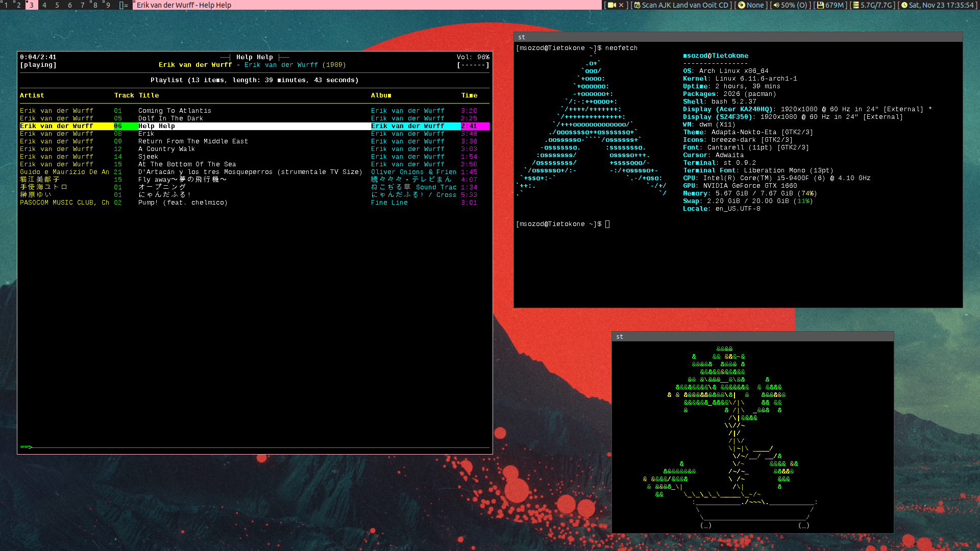Click the neofetch terminal 'st' title bar
980x551 pixels.
[x=738, y=37]
